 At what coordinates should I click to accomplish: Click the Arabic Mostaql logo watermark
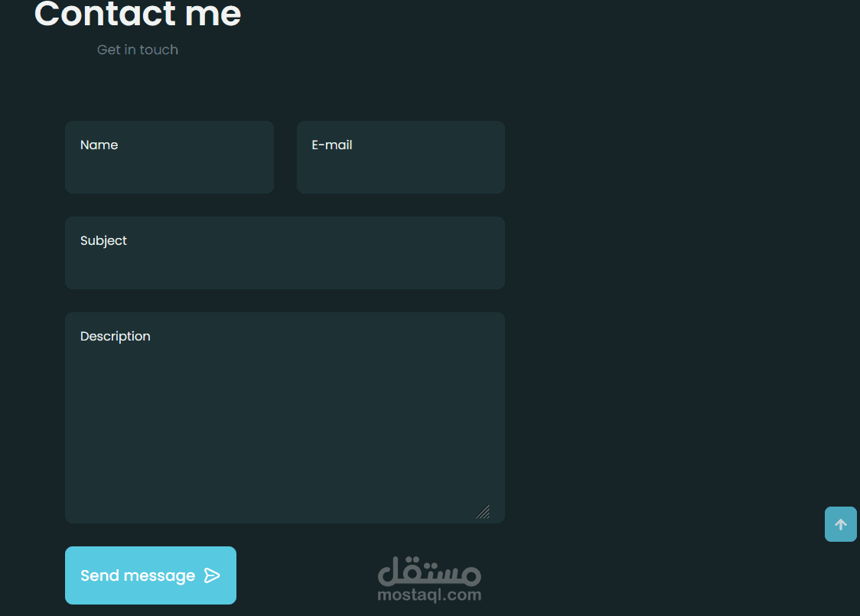429,571
